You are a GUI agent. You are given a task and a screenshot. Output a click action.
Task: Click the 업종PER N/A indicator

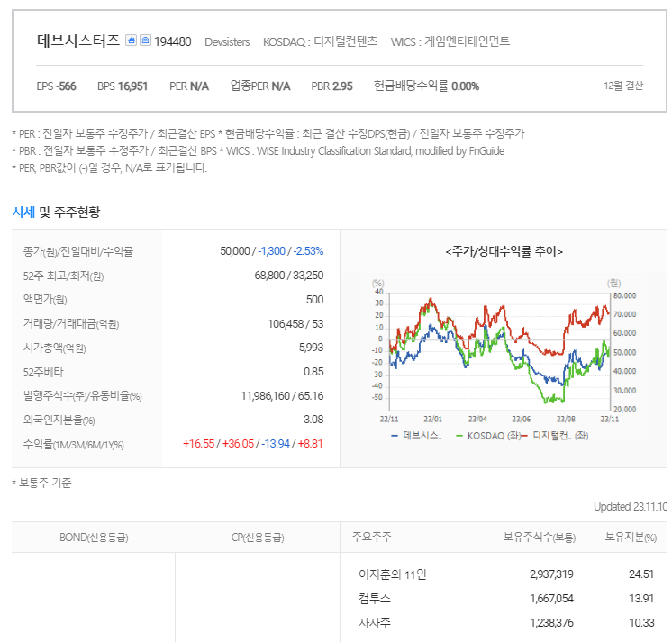point(260,86)
